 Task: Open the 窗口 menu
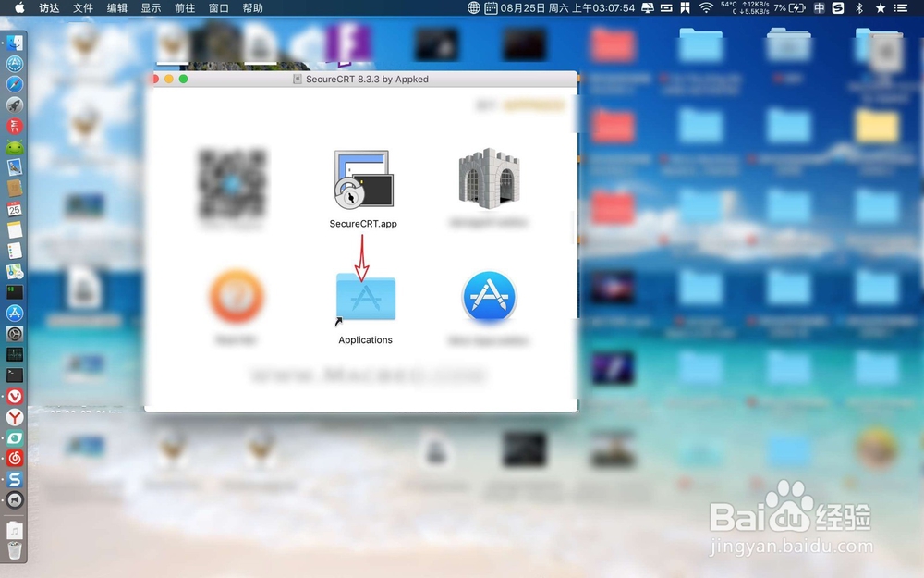tap(219, 7)
